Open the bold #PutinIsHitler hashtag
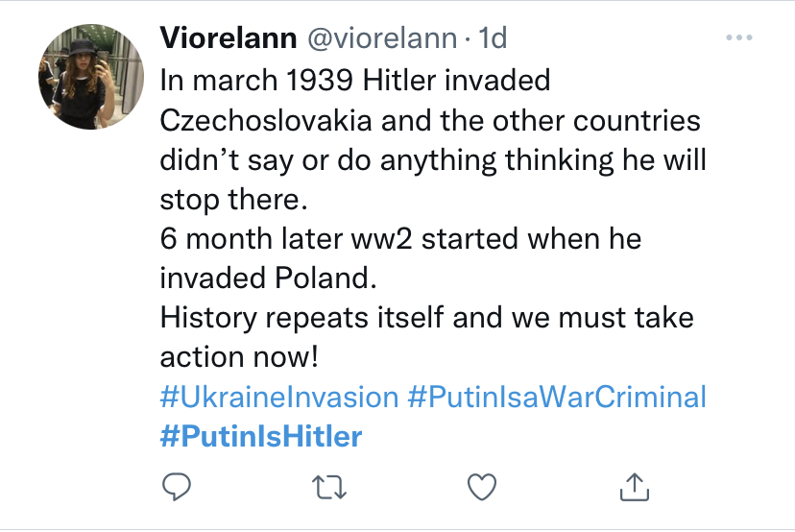Image resolution: width=795 pixels, height=532 pixels. click(261, 437)
